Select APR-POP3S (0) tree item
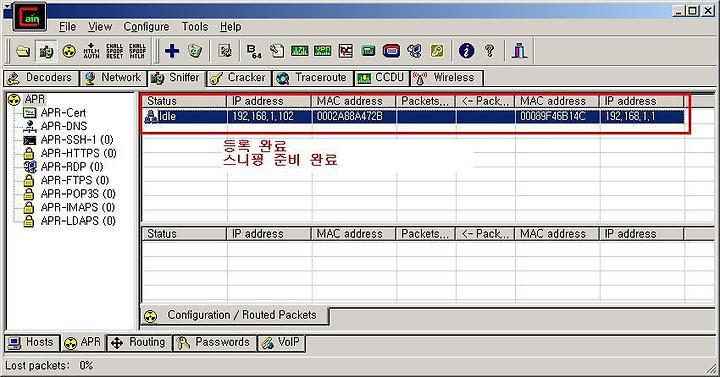The height and width of the screenshot is (377, 720). click(x=78, y=194)
